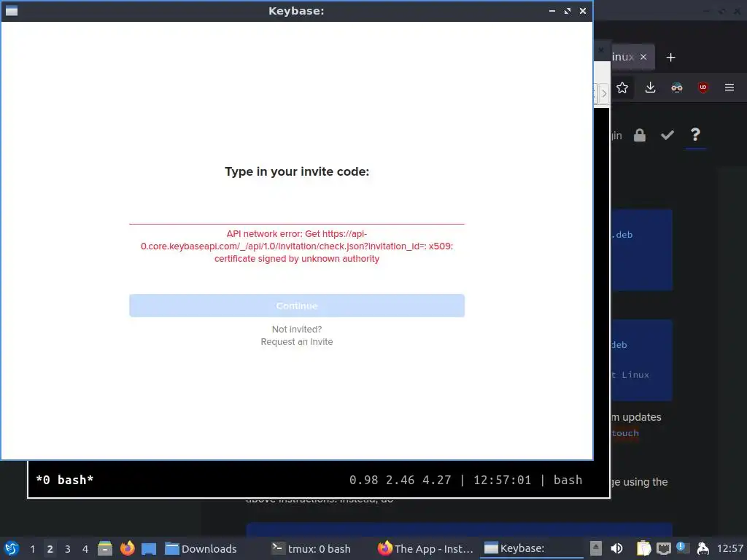Maximize the Keybase window

coord(568,10)
